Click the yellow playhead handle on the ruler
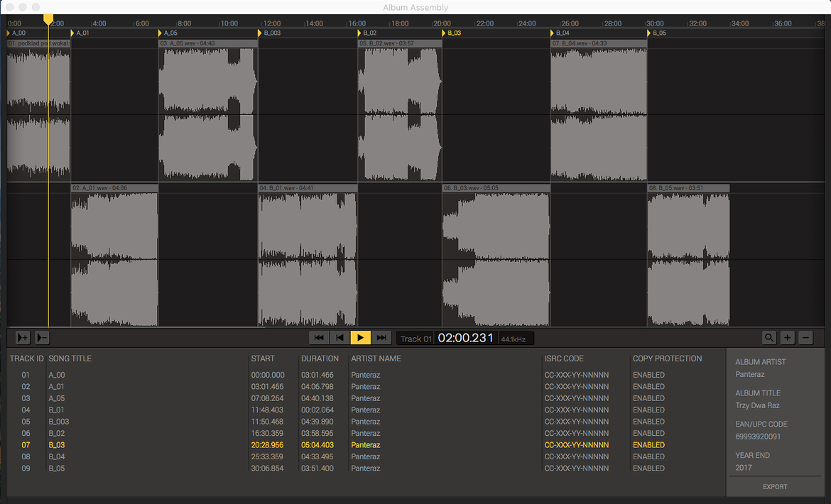This screenshot has width=831, height=504. coord(48,20)
